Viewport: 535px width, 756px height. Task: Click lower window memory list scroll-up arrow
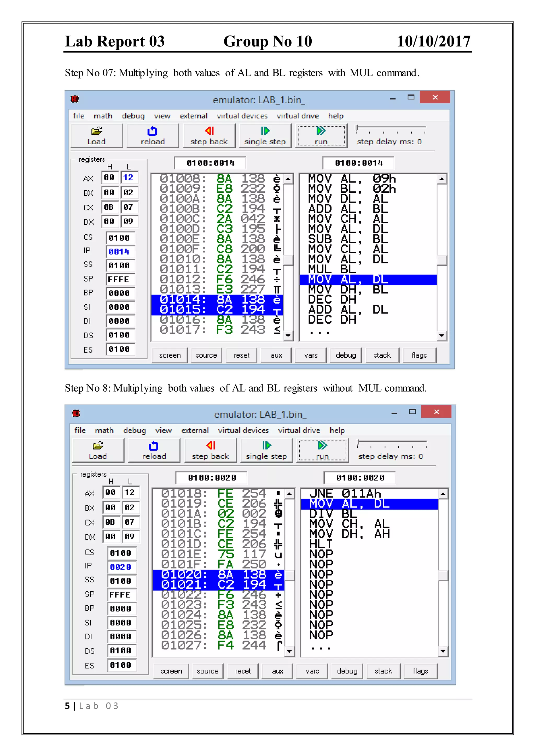pos(289,494)
